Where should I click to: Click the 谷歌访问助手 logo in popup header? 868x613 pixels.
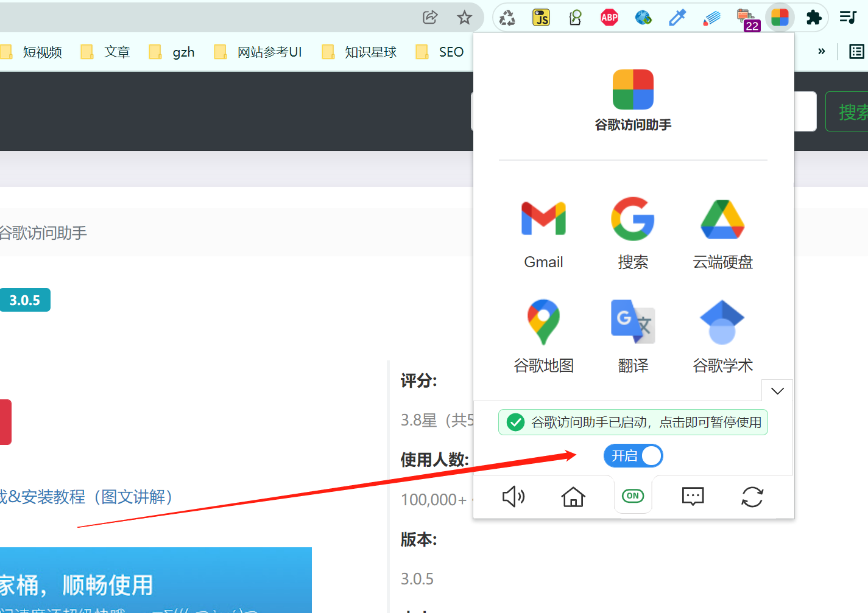pos(633,89)
